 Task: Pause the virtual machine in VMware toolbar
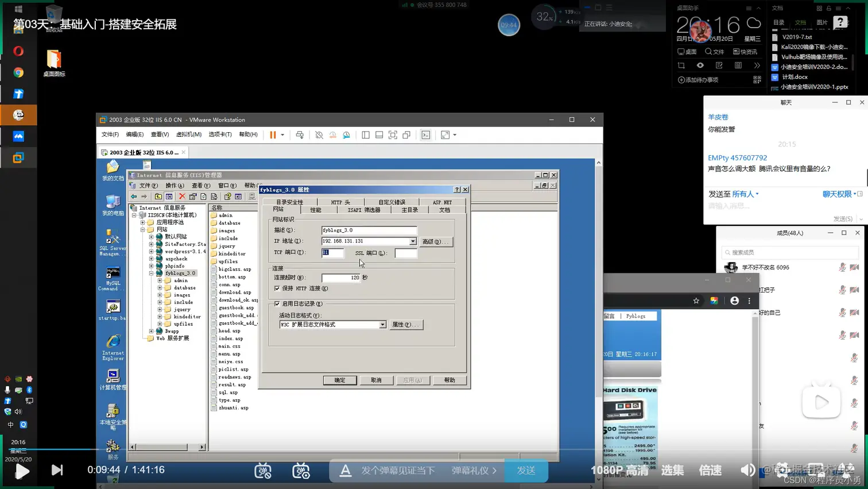point(273,135)
